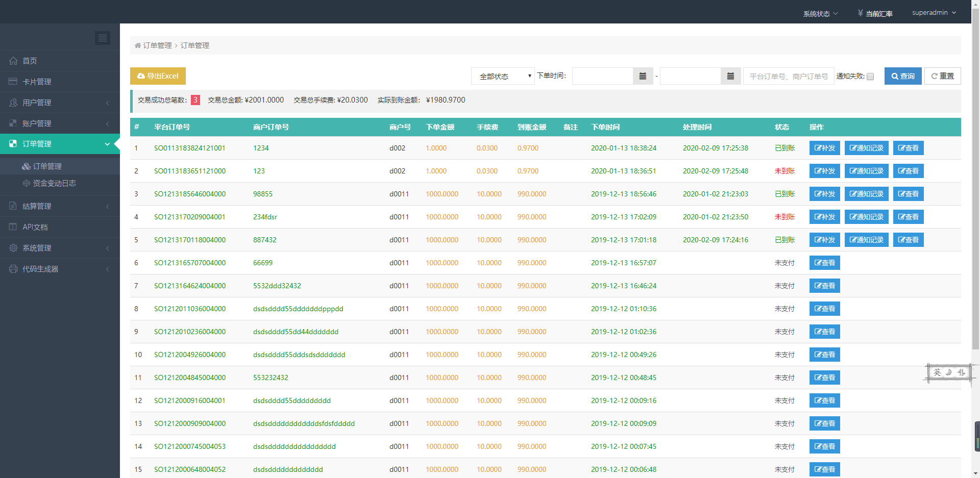Open the 系统状态 dropdown in the top bar
Screen dimensions: 980x478
[x=820, y=13]
